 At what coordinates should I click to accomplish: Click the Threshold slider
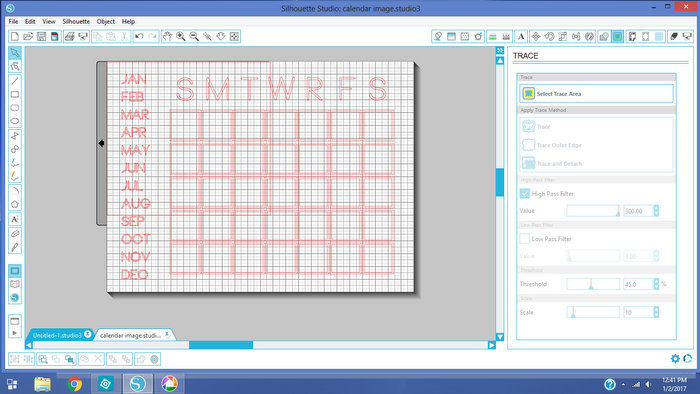point(593,284)
